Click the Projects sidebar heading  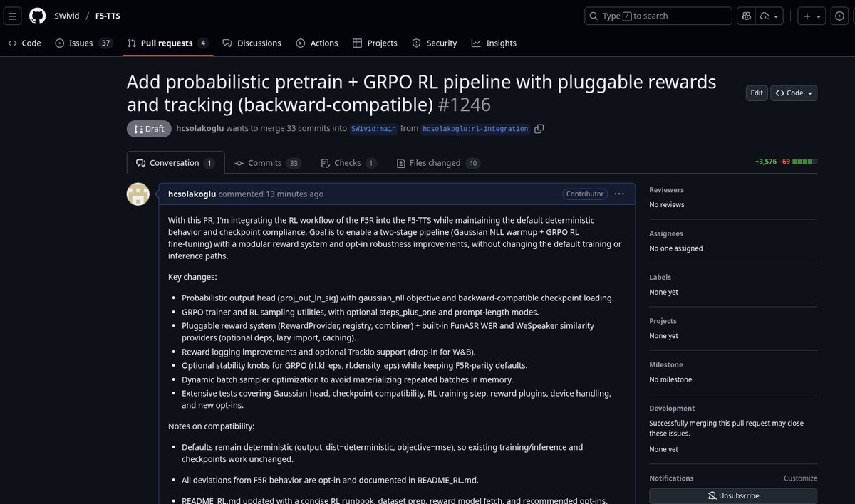click(x=663, y=321)
